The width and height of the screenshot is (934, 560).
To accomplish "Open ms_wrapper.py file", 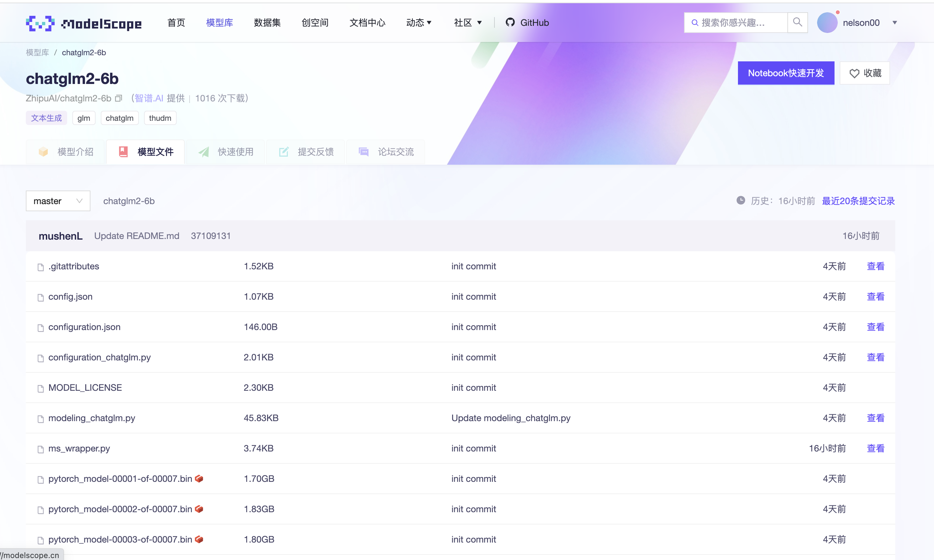I will click(x=79, y=448).
